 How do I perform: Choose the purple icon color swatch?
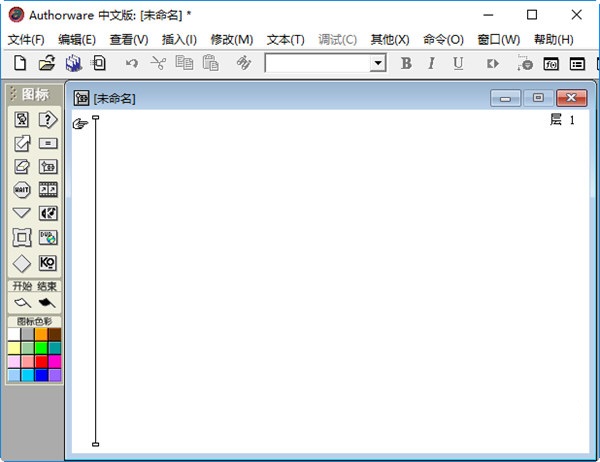pyautogui.click(x=54, y=375)
